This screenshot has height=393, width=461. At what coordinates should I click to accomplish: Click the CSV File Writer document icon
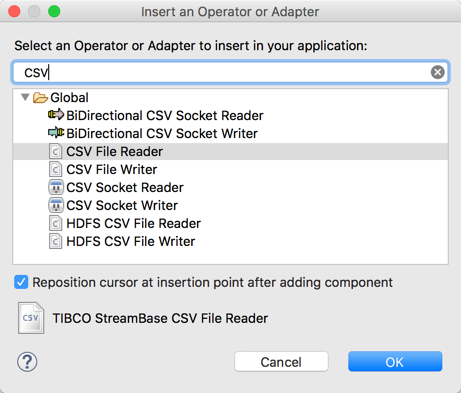coord(55,169)
